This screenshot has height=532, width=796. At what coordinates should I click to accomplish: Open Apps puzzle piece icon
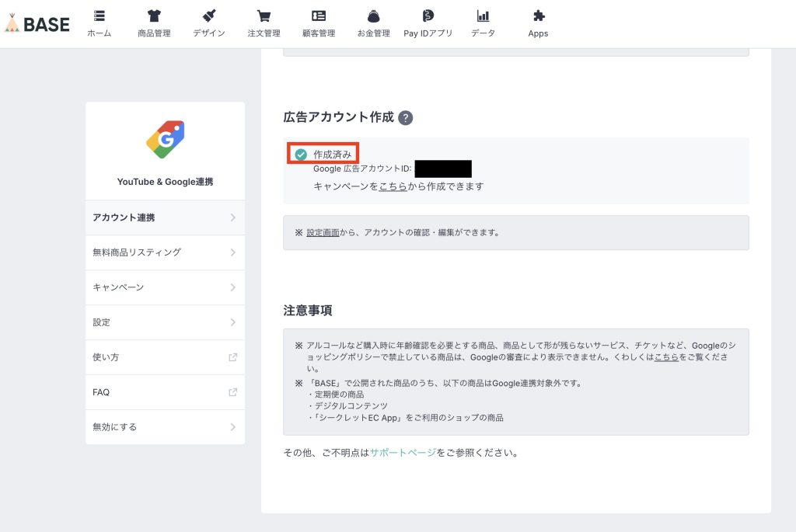click(539, 16)
